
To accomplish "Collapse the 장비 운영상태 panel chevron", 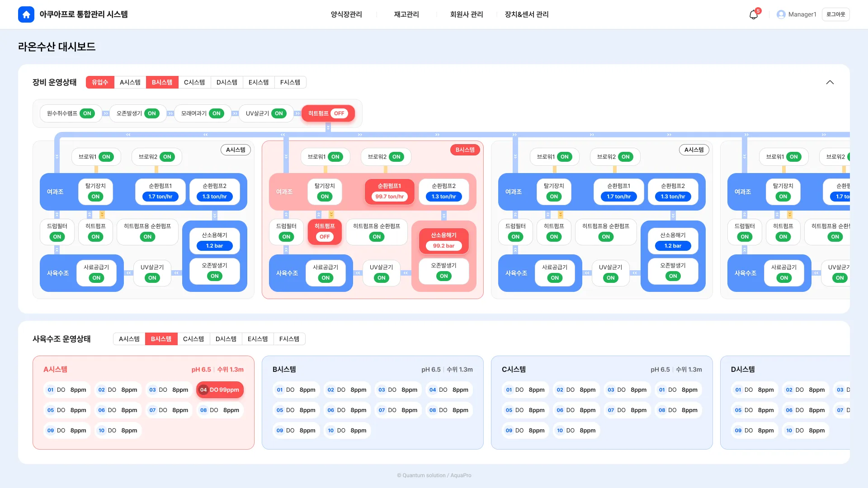I will point(830,82).
